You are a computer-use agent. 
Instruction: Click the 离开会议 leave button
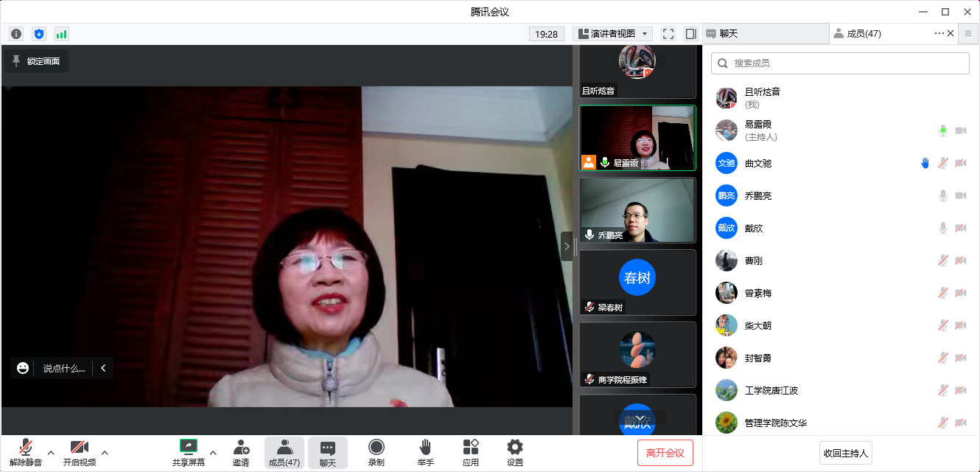pyautogui.click(x=665, y=453)
